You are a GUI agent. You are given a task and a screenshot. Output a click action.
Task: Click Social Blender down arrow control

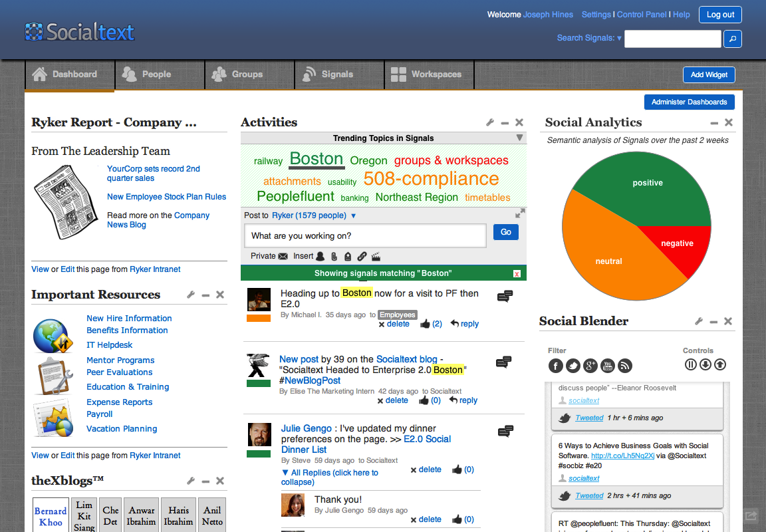click(x=705, y=364)
